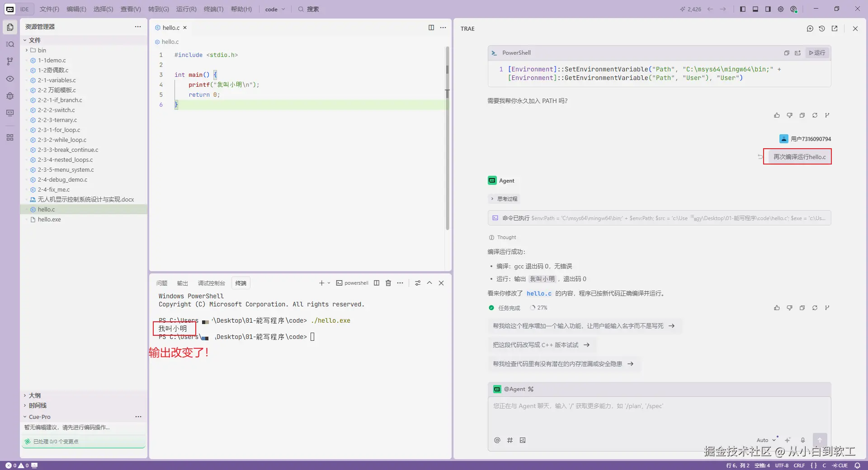Click microphone voice input icon
This screenshot has height=470, width=868.
pos(803,440)
